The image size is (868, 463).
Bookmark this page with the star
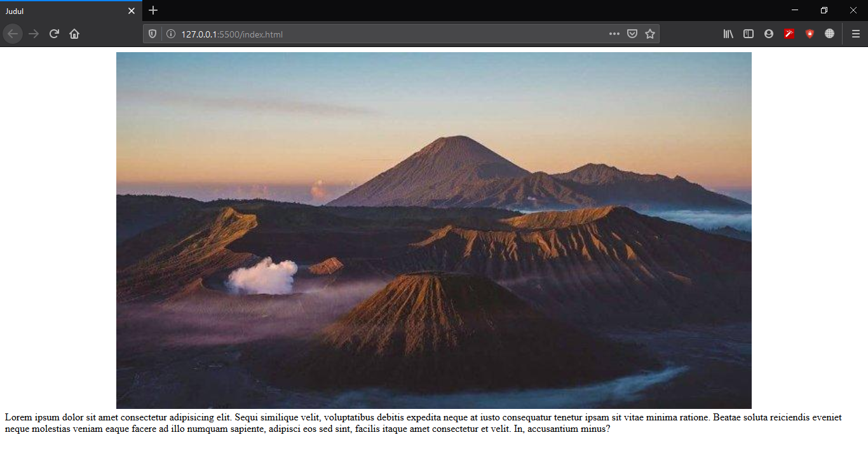tap(650, 34)
